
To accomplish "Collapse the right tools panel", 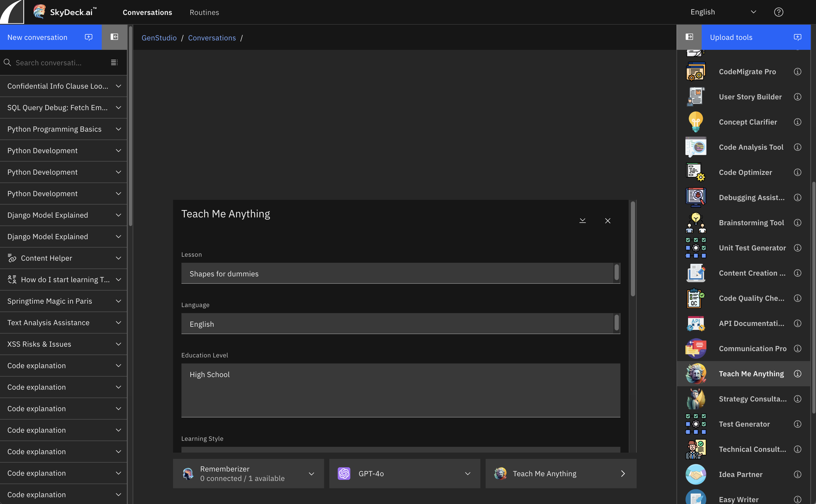I will coord(689,37).
